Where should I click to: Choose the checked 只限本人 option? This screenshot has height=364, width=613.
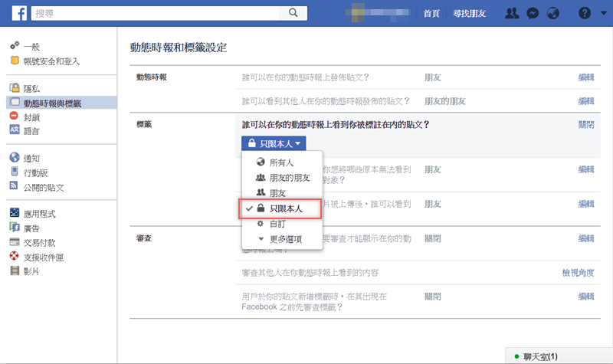[x=286, y=208]
